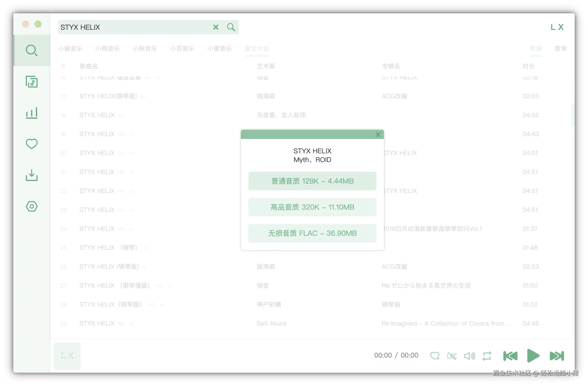Click the magnifier to search STYX HELIX

231,27
